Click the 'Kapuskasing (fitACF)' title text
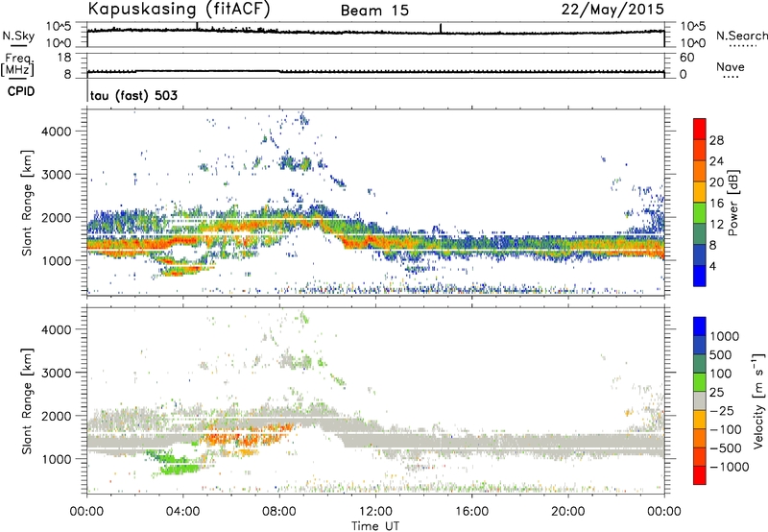 179,10
